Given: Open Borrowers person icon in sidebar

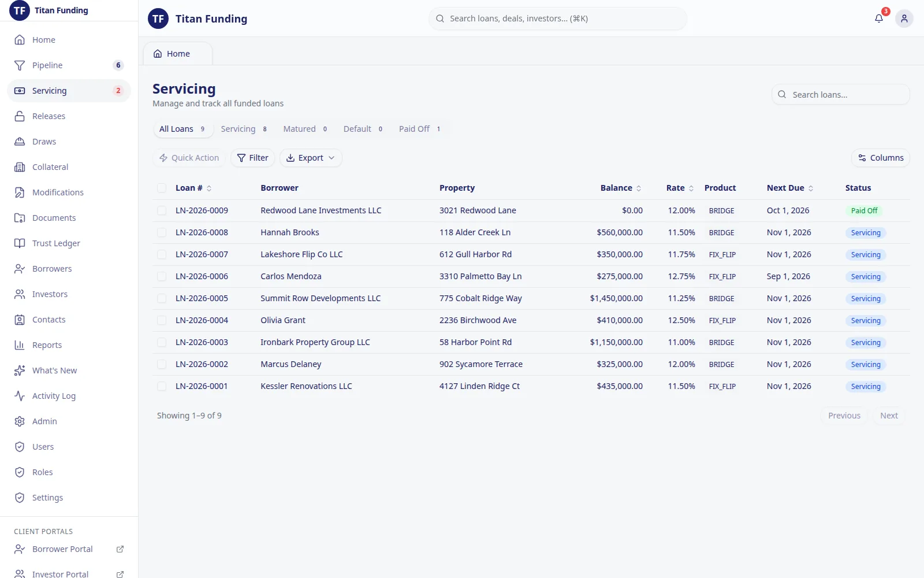Looking at the screenshot, I should 20,269.
